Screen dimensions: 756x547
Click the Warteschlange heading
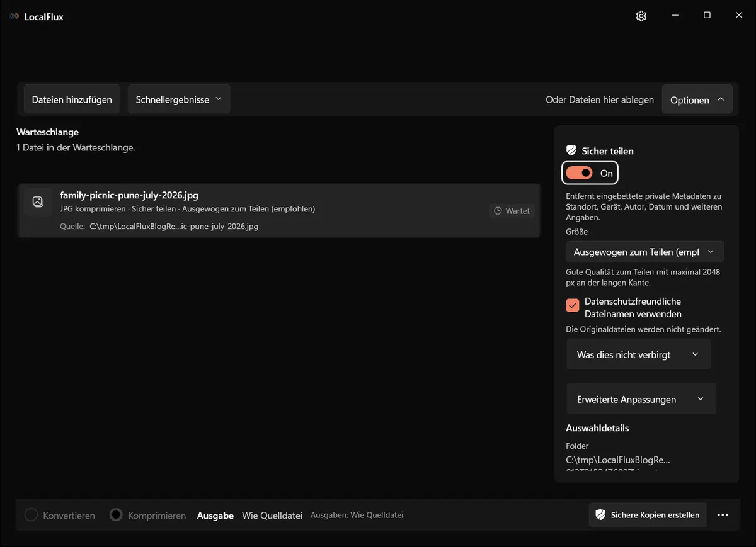coord(48,132)
